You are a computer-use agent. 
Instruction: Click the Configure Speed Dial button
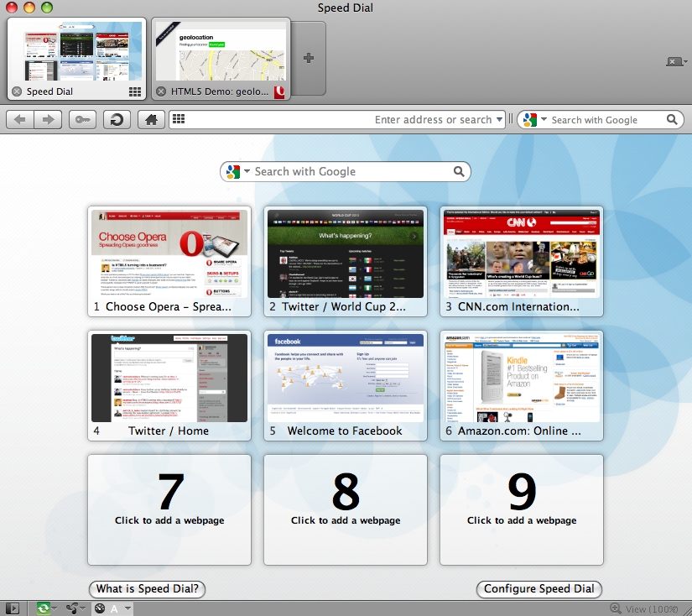539,589
